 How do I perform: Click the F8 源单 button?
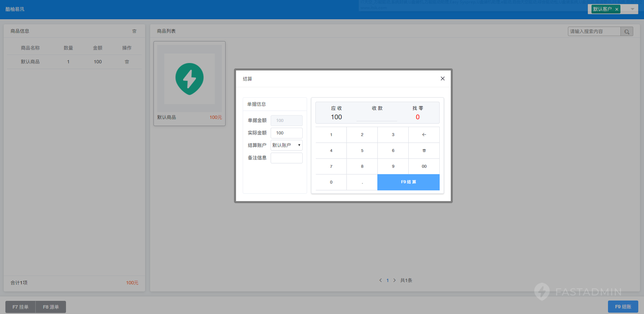(x=51, y=307)
